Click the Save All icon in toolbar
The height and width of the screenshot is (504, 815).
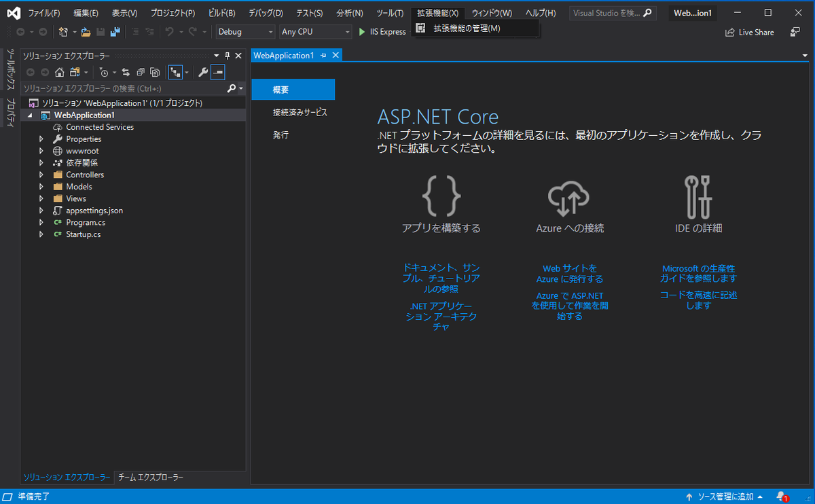click(115, 31)
